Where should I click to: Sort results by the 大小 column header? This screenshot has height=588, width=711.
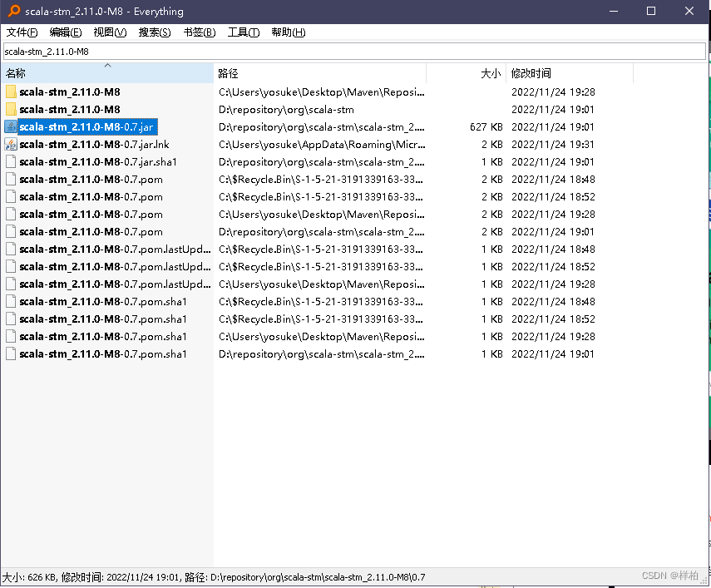pyautogui.click(x=467, y=73)
